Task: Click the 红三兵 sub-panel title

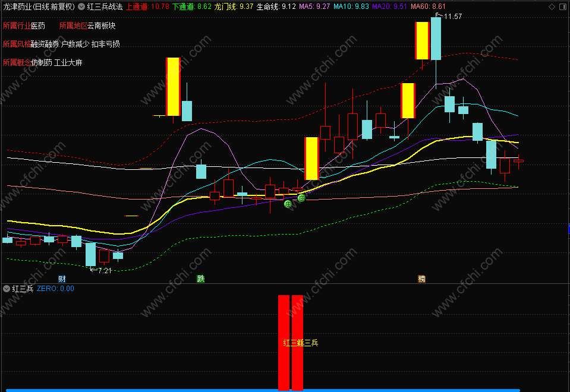Action: (23, 289)
